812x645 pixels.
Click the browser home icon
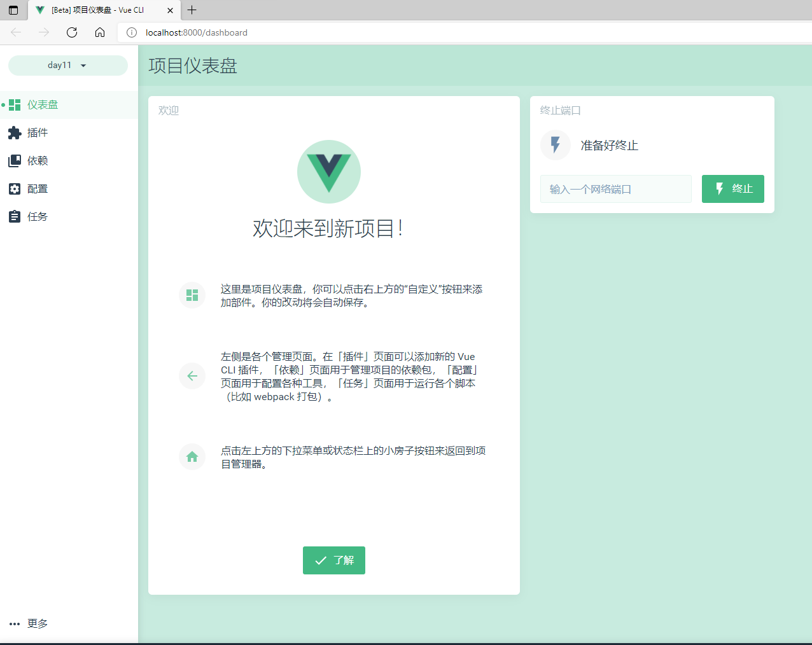pos(100,32)
